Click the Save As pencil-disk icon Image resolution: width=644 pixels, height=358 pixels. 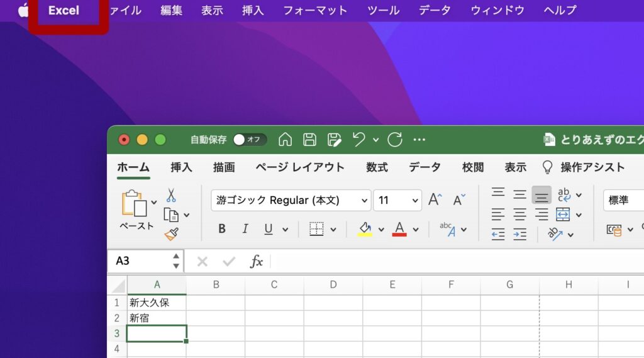pos(335,140)
